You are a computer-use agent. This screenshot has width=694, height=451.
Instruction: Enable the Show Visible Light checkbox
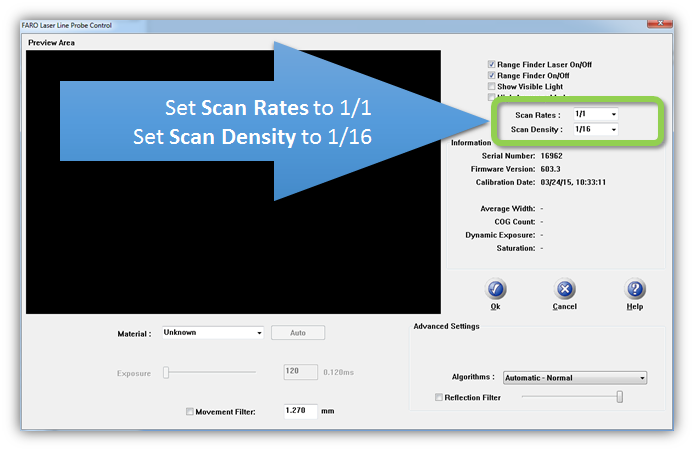click(x=491, y=87)
